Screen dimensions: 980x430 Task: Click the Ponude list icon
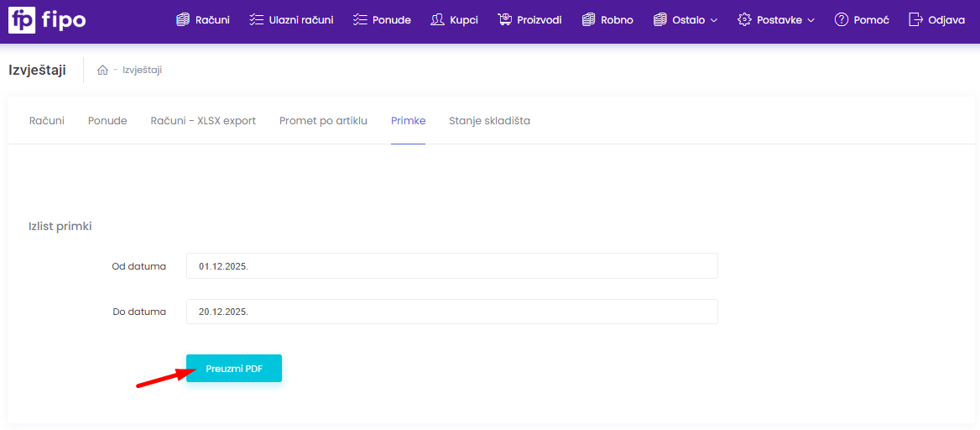click(359, 20)
